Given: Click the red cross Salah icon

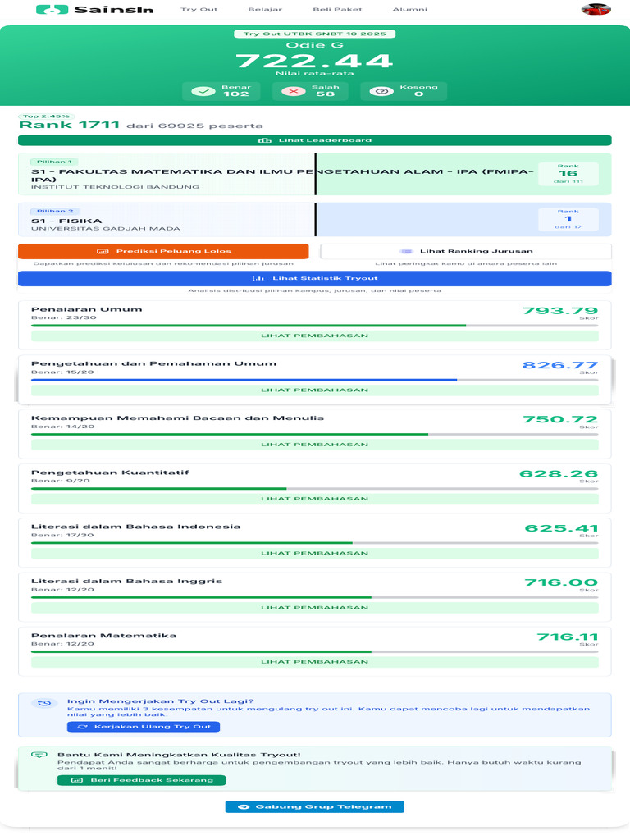Looking at the screenshot, I should [294, 92].
